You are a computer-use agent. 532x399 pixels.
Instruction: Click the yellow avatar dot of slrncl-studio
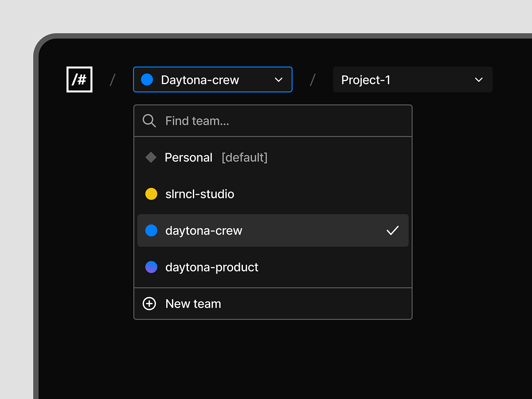[151, 194]
